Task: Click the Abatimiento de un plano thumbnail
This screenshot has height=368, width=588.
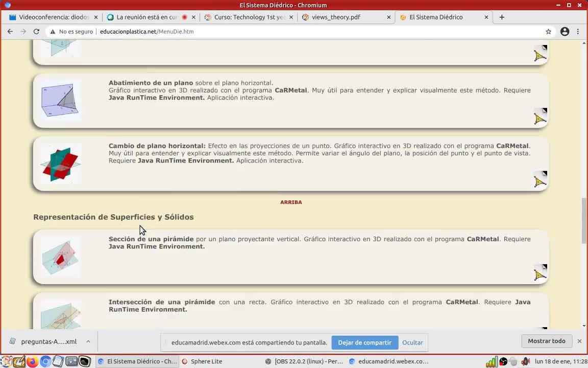Action: 60,100
